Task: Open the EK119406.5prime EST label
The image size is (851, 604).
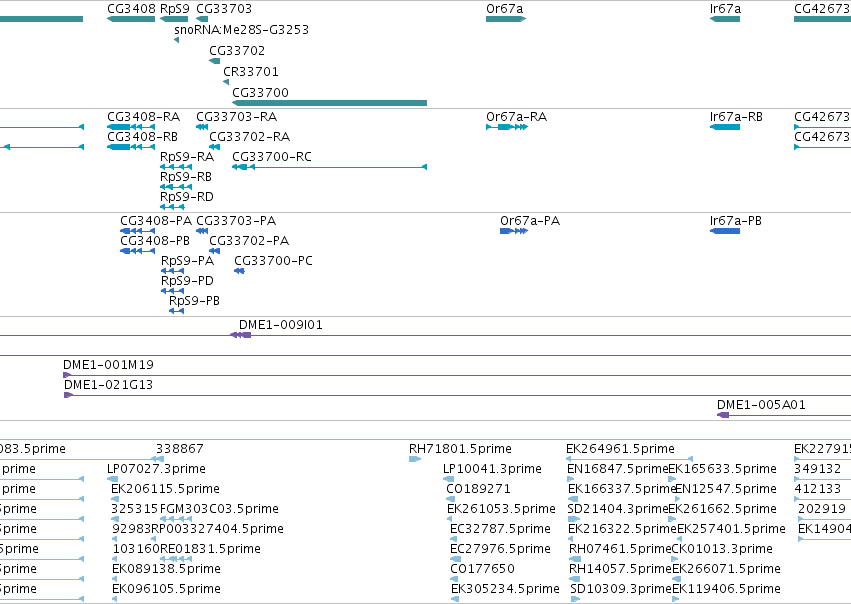Action: (x=727, y=589)
